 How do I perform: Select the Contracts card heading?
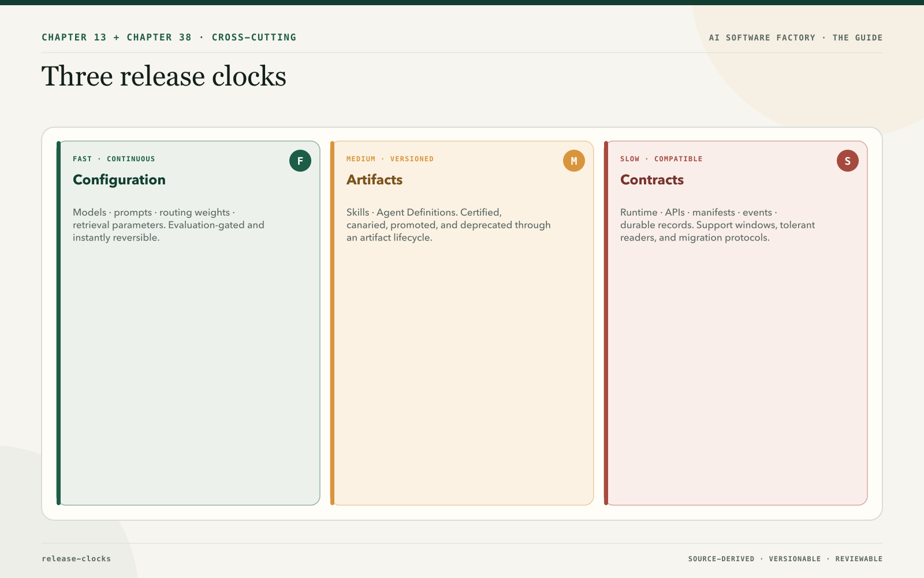click(652, 180)
